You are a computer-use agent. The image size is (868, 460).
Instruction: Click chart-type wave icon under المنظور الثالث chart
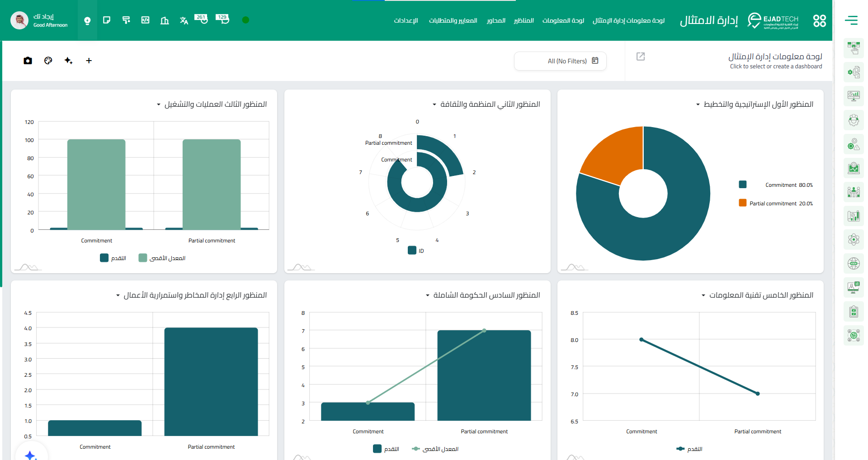(28, 267)
